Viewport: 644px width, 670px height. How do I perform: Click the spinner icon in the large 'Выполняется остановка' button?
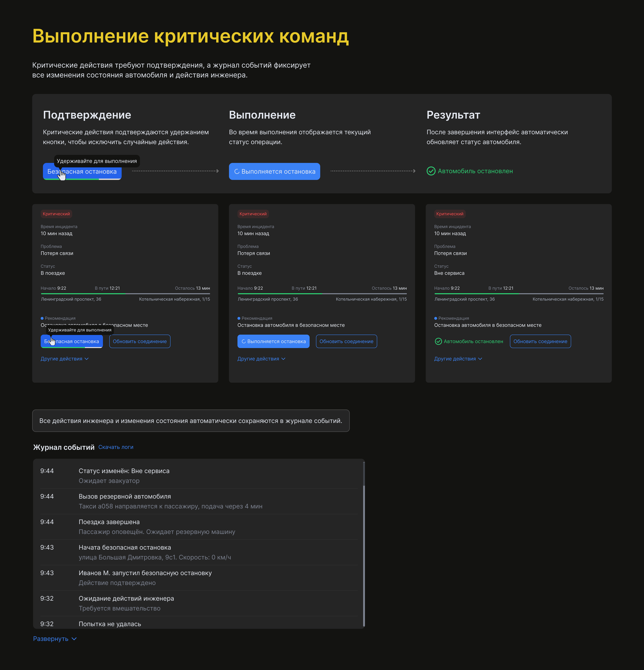[237, 172]
